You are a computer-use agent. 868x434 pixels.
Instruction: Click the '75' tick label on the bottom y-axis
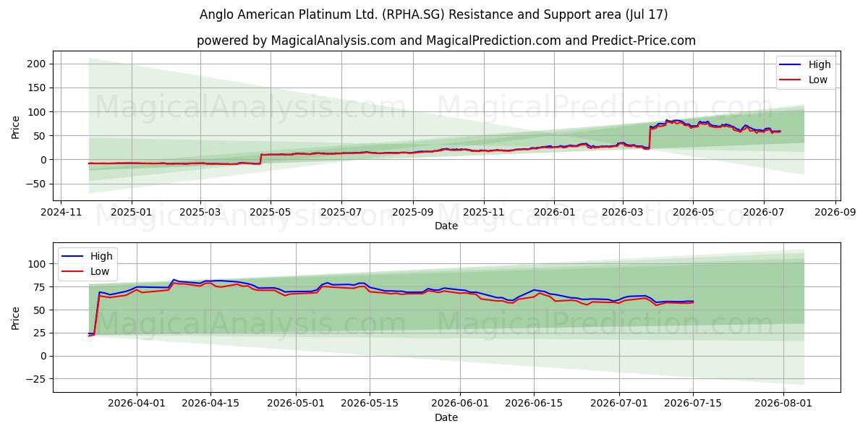coord(41,287)
